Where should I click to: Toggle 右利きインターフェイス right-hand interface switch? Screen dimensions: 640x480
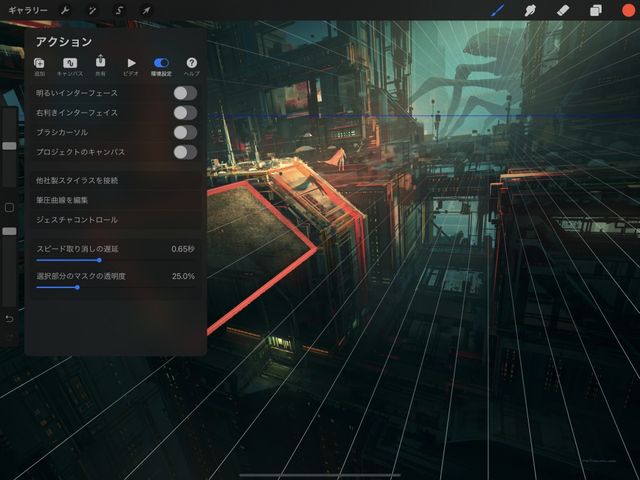[185, 113]
